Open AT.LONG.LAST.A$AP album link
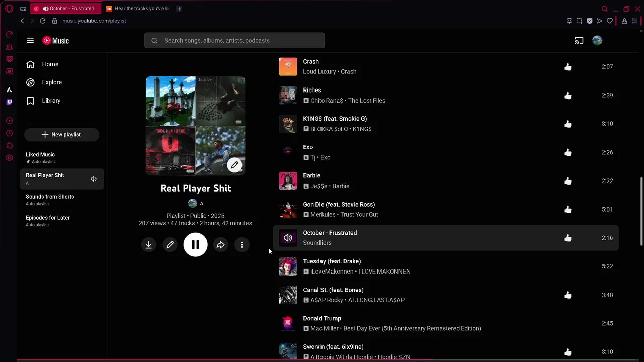Screen dimensions: 644x362 (x=376, y=300)
